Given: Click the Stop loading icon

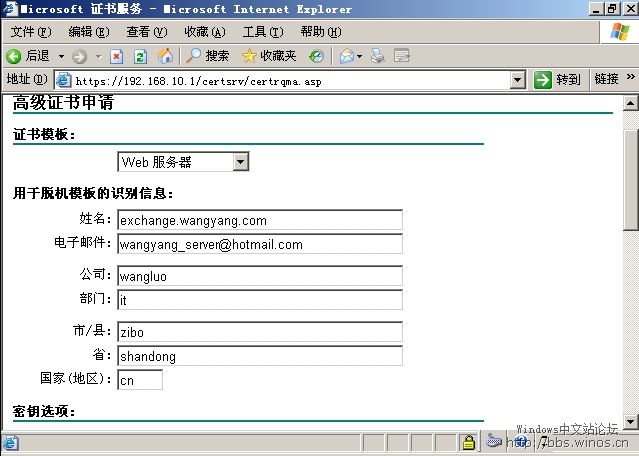Looking at the screenshot, I should [116, 56].
